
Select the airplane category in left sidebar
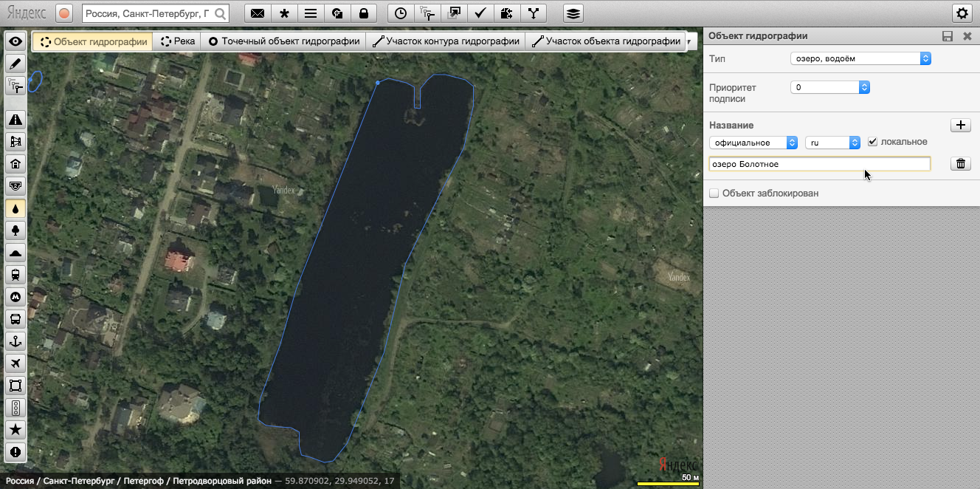15,363
